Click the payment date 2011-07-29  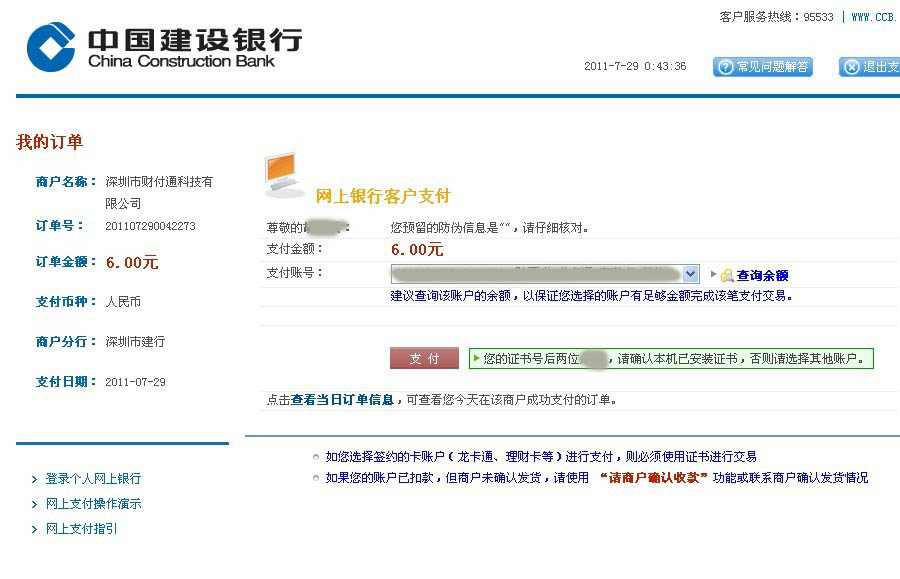coord(135,382)
